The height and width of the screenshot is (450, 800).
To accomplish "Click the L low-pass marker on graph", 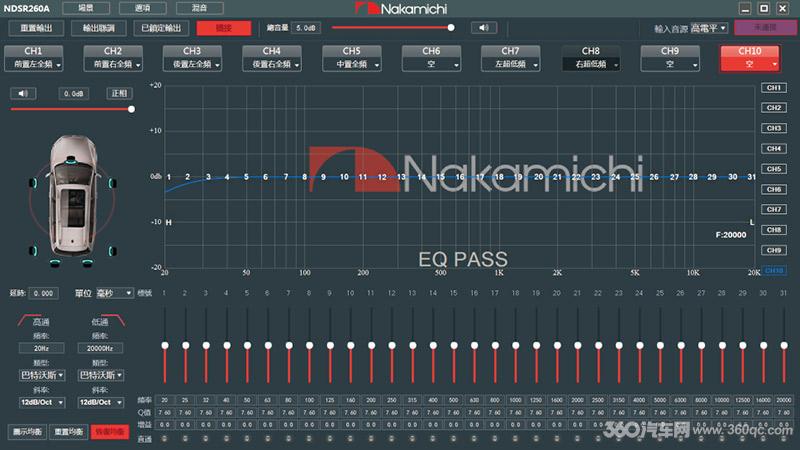I will click(752, 222).
